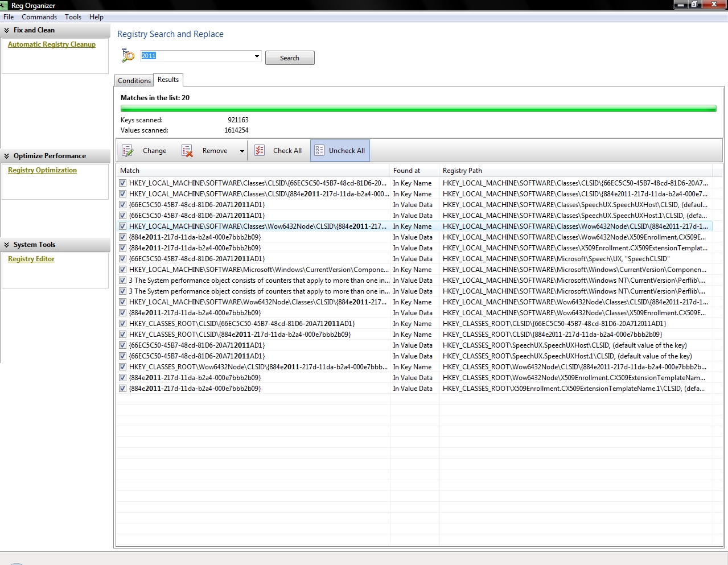Viewport: 728px width, 565px height.
Task: Click the Change pencil icon in toolbar
Action: (128, 151)
